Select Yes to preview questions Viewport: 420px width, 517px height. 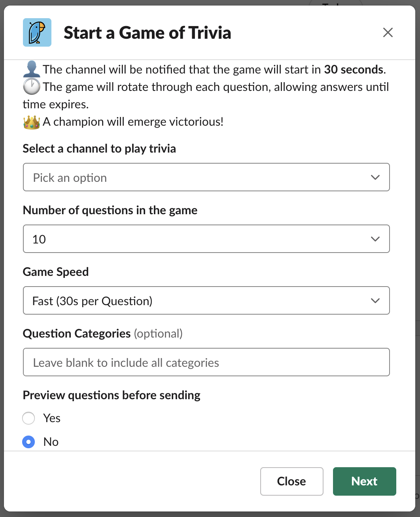(x=28, y=418)
